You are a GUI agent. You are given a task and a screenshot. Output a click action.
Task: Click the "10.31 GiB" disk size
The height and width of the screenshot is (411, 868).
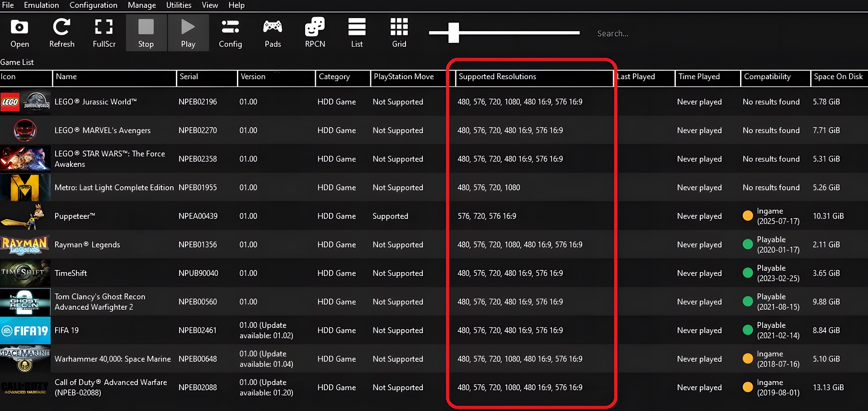(x=828, y=216)
